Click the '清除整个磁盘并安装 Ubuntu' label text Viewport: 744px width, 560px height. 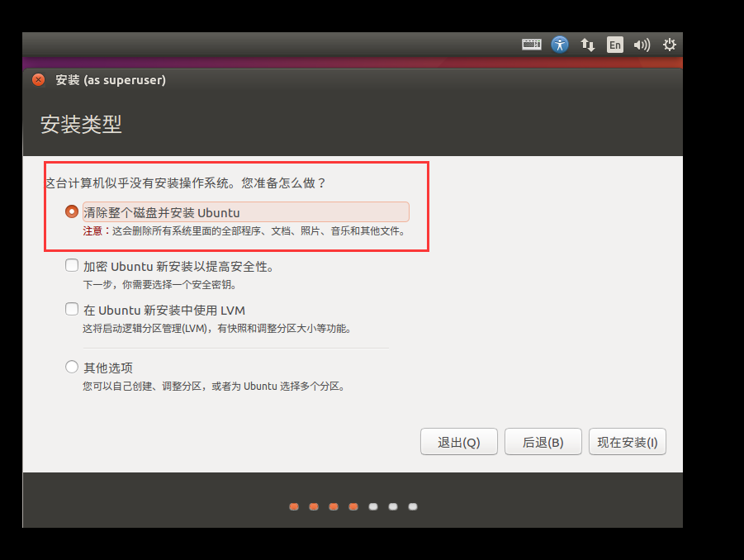[162, 212]
